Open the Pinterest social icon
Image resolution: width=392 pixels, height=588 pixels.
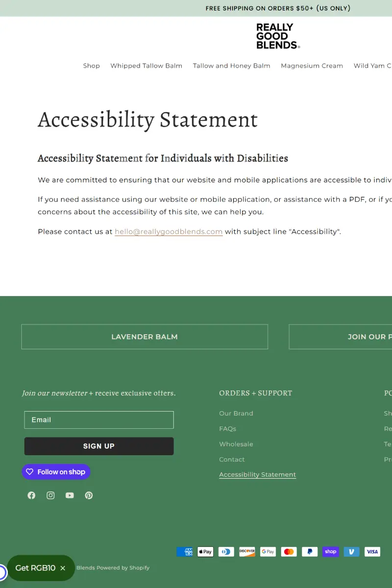[x=89, y=495]
